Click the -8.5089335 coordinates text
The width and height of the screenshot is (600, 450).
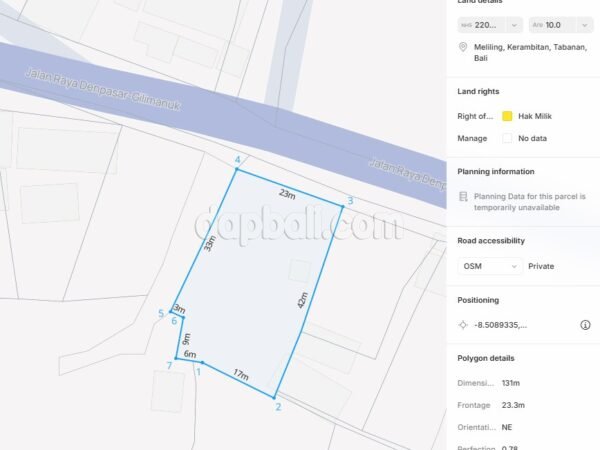(501, 325)
